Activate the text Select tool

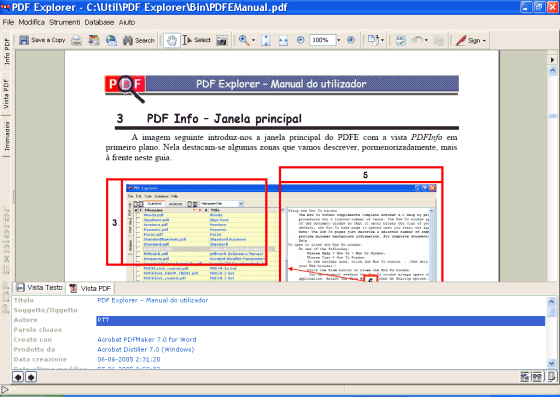click(x=196, y=40)
